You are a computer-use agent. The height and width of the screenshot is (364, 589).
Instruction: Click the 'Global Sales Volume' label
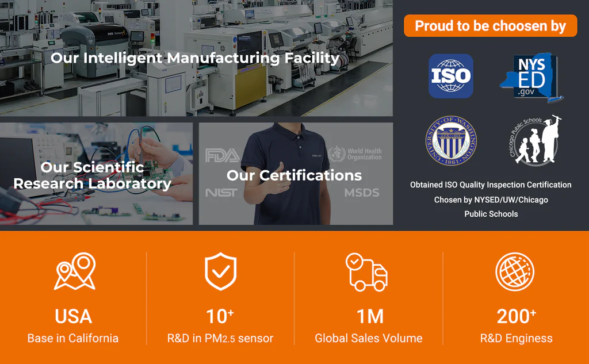coord(368,338)
